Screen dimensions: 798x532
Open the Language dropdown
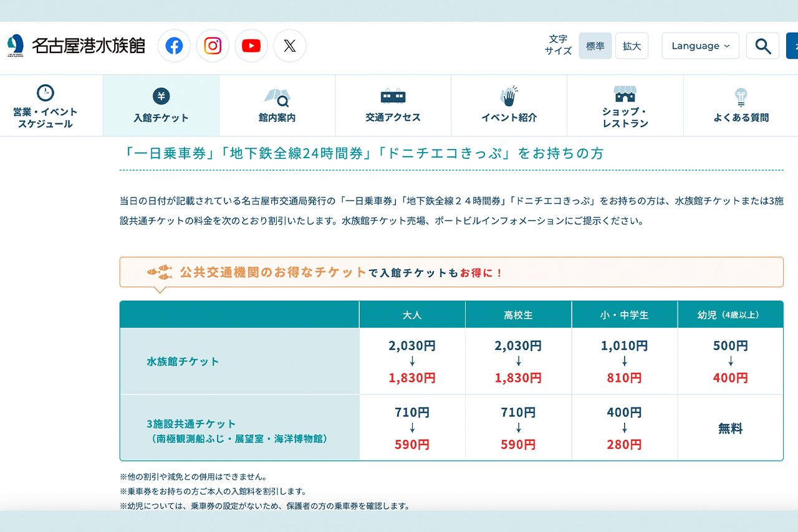[700, 46]
